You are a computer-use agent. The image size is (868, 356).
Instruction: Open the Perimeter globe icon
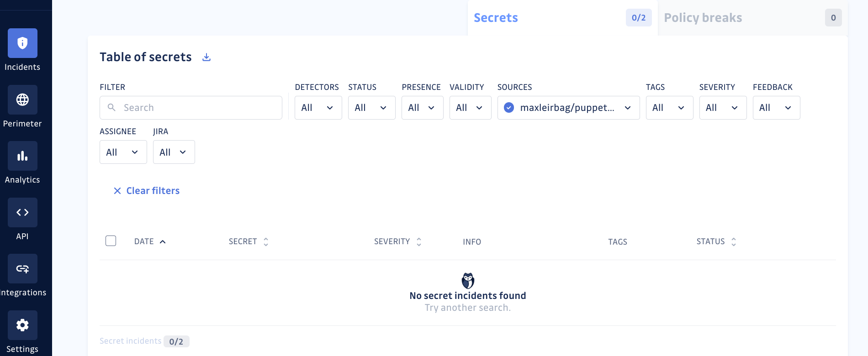(x=22, y=99)
